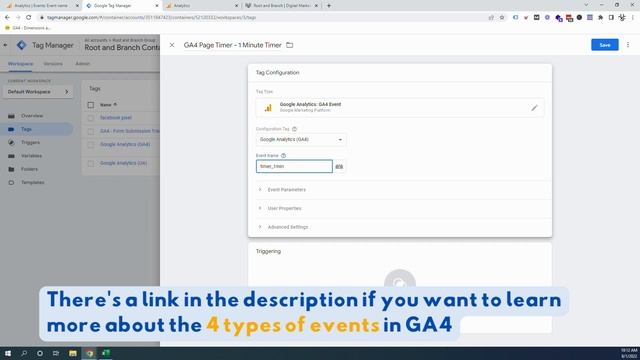Close the tag editor panel
The image size is (640, 360).
(x=172, y=45)
